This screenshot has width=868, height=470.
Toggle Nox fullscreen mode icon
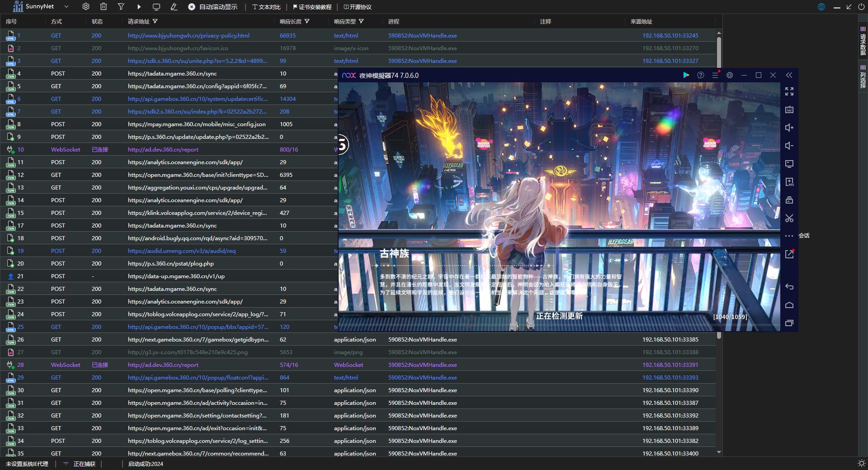tap(789, 91)
